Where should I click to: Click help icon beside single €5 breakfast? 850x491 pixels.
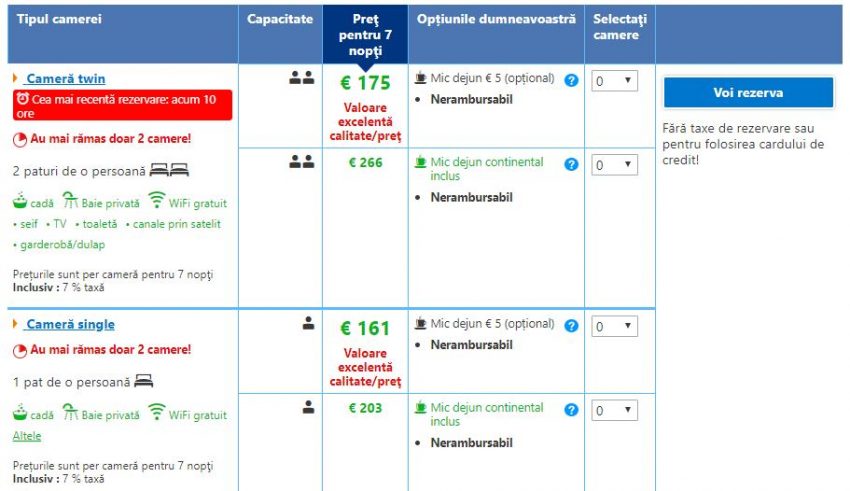click(x=571, y=326)
